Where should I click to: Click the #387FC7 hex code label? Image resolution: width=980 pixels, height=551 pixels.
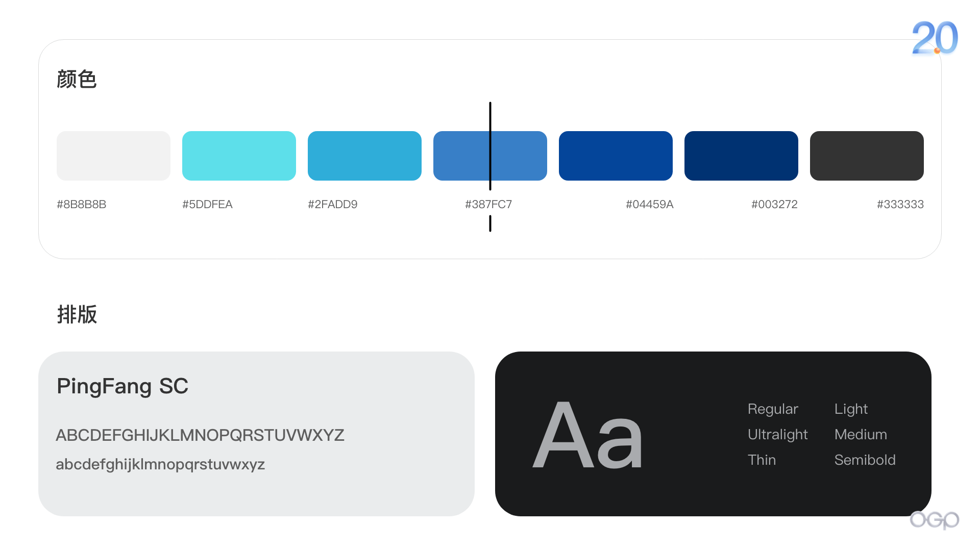tap(488, 205)
